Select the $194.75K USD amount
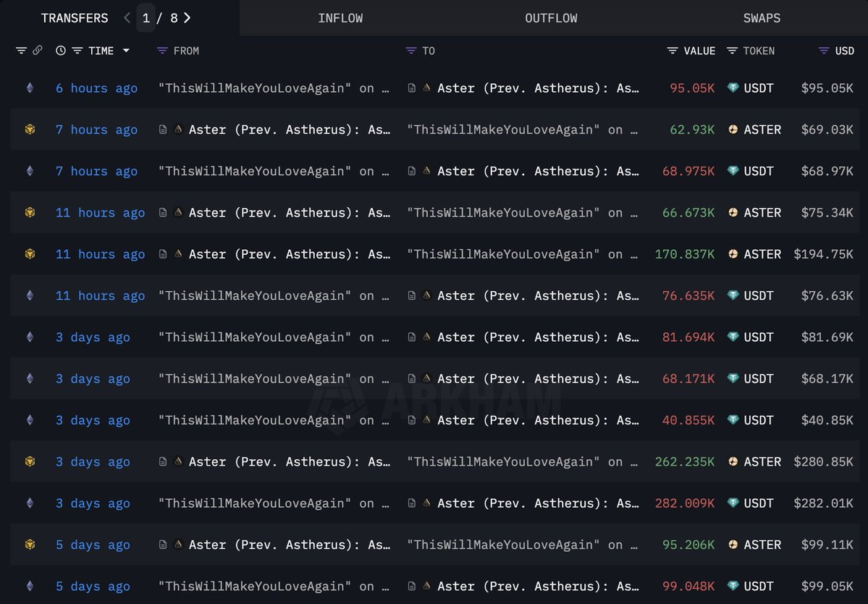The image size is (868, 604). (x=823, y=254)
